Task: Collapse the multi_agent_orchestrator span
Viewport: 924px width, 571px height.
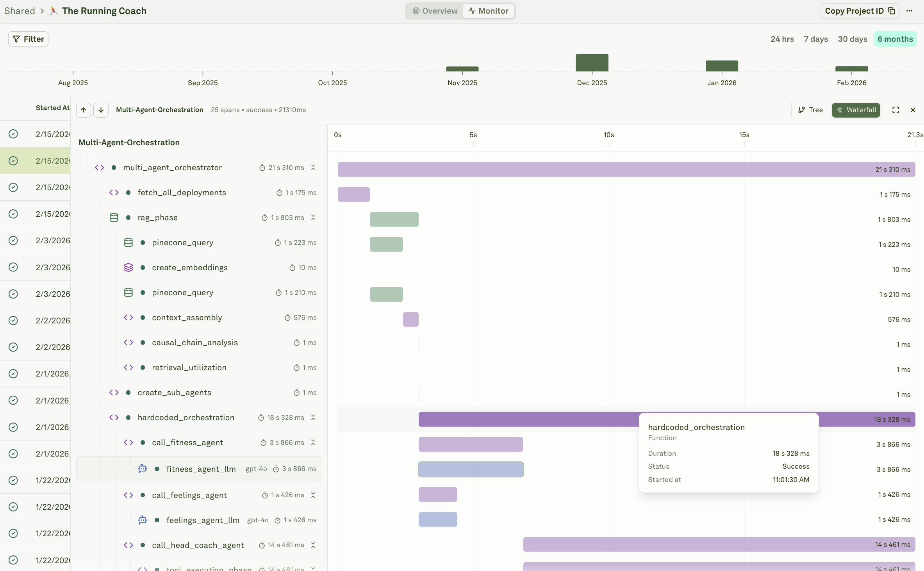Action: tap(313, 168)
